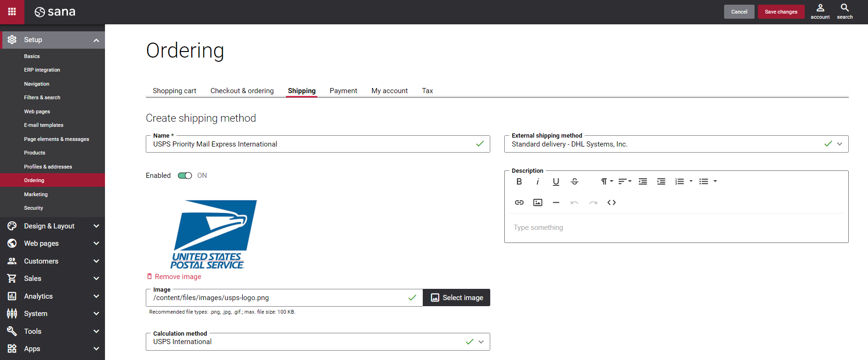This screenshot has height=360, width=868.
Task: Click the Sana logo
Action: coord(55,12)
